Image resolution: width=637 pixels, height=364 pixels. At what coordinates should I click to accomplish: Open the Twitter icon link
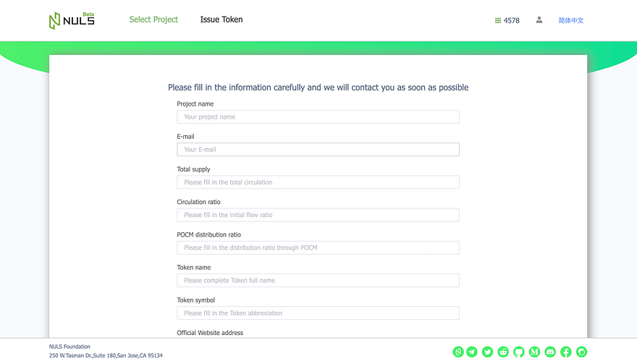(487, 352)
